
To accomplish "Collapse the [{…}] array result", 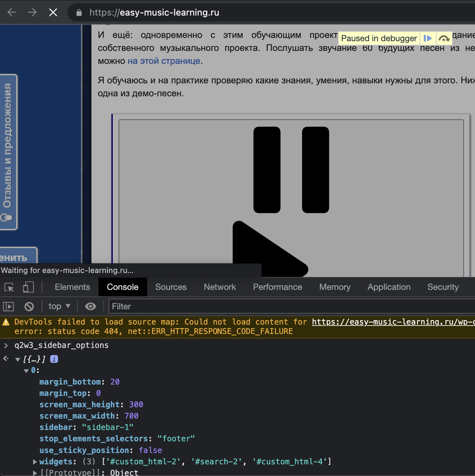I will [x=18, y=359].
